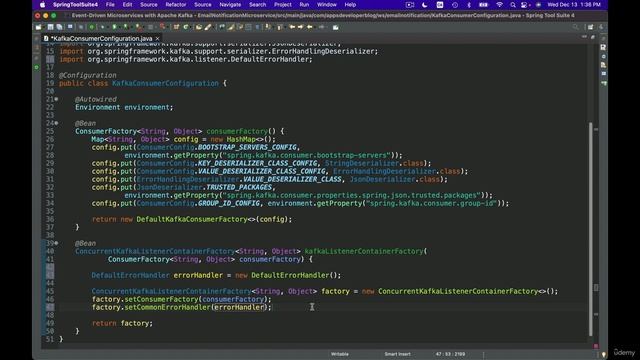Screen dimensions: 640x360
Task: Click the New file toolbar icon
Action: point(38,27)
